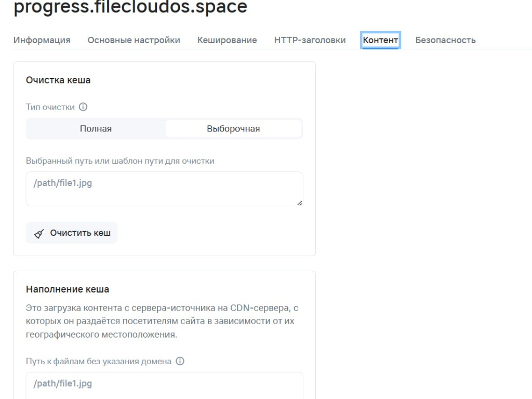Choose Полная purge type

pyautogui.click(x=96, y=129)
